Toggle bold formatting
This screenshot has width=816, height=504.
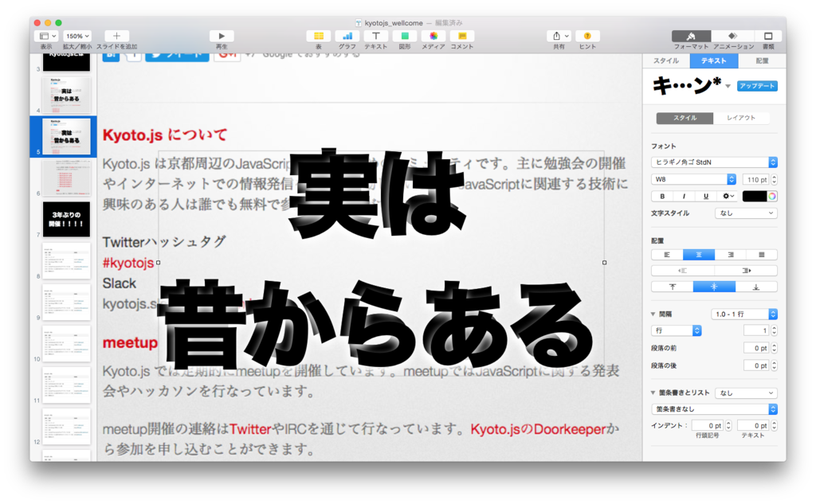(x=662, y=196)
